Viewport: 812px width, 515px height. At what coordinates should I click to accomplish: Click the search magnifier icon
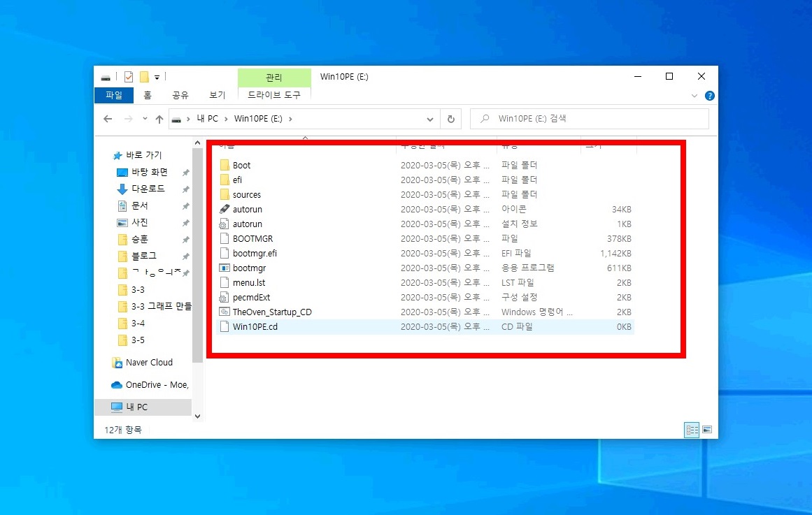pos(485,119)
